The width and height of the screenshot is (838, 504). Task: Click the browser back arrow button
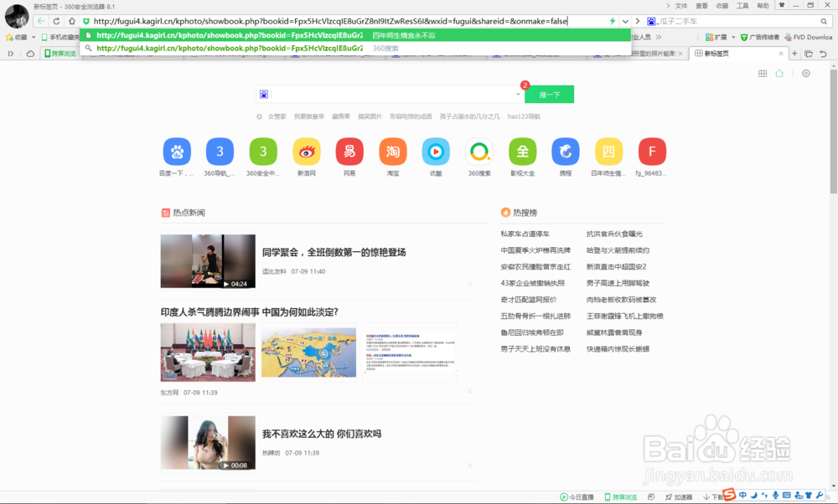(x=41, y=22)
